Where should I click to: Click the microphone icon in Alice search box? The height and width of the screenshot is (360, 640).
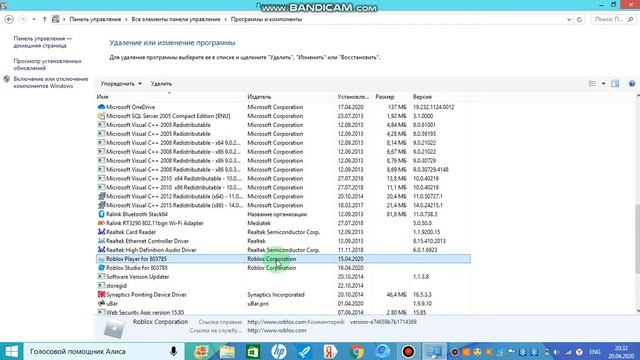[173, 351]
